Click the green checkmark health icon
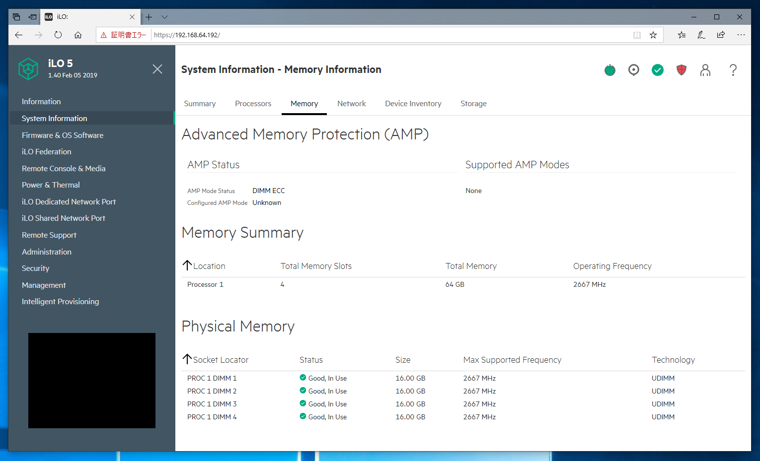The height and width of the screenshot is (461, 760). tap(658, 70)
